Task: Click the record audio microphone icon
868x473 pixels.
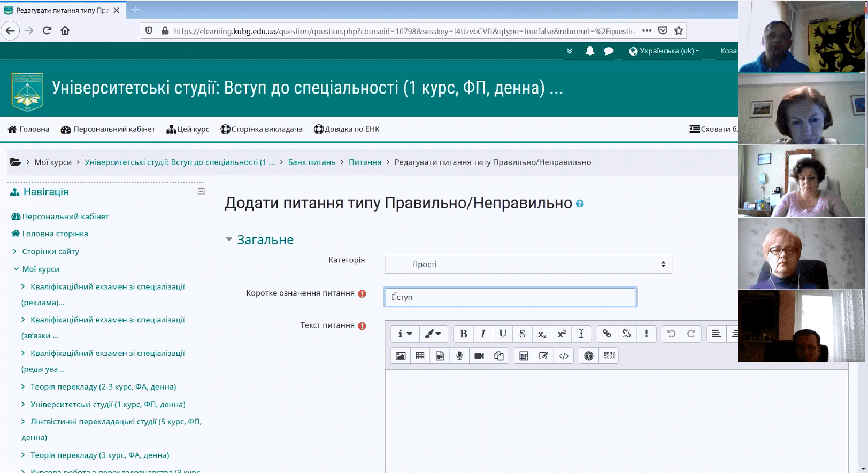Action: click(459, 356)
